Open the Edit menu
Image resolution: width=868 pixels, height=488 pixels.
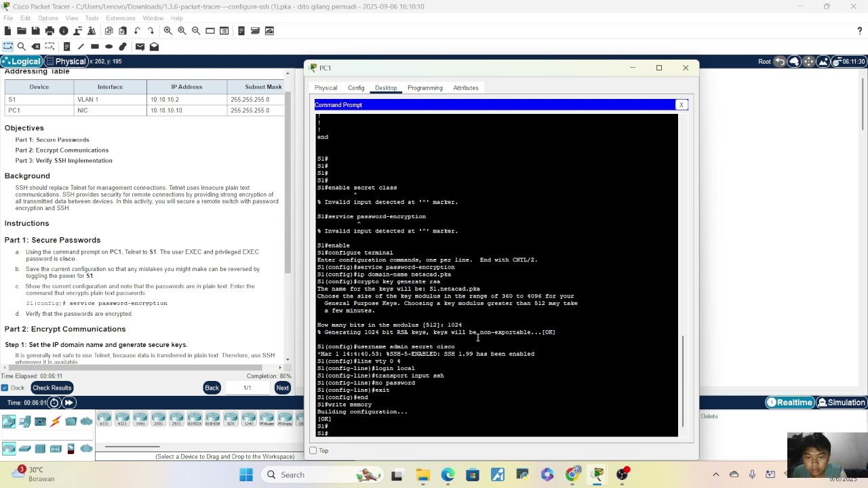click(25, 18)
